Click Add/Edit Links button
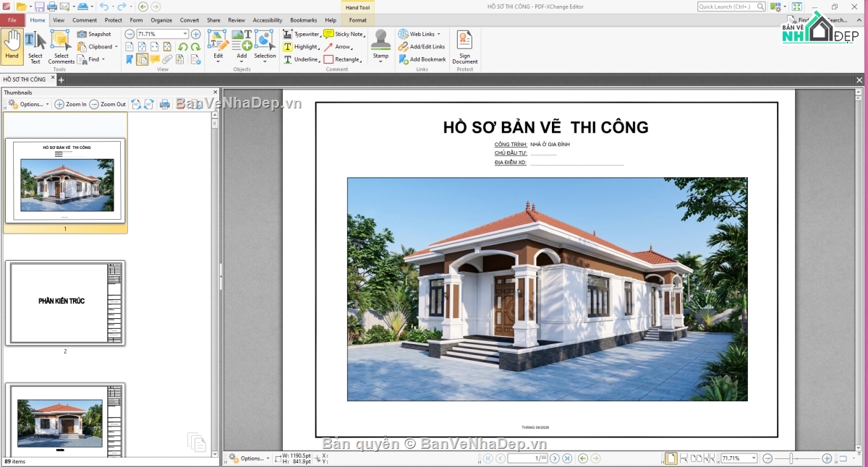868x467 pixels. click(x=422, y=46)
